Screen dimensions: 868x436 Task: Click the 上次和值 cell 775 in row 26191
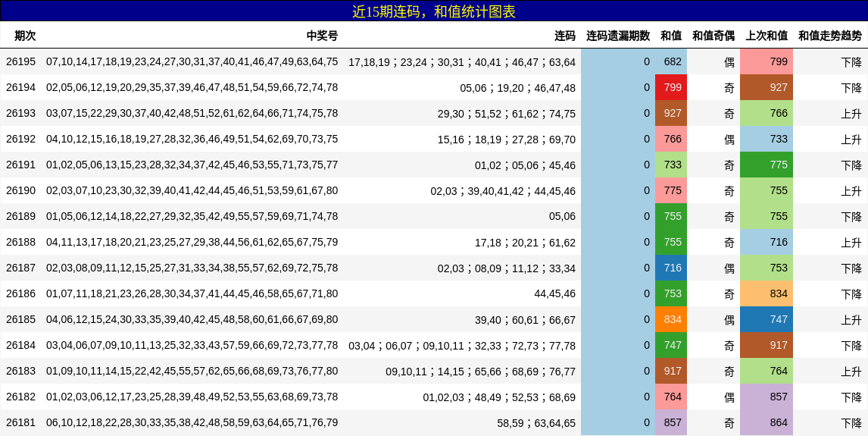coord(767,165)
